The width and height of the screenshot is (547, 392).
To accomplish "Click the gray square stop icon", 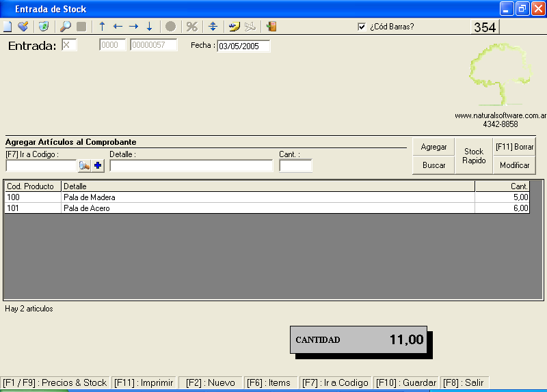I will pos(81,27).
